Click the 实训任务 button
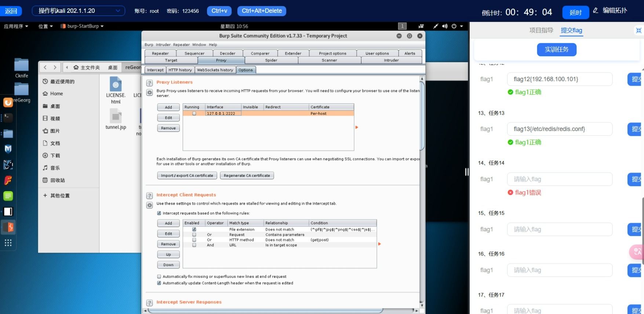The width and height of the screenshot is (644, 314). [x=557, y=49]
